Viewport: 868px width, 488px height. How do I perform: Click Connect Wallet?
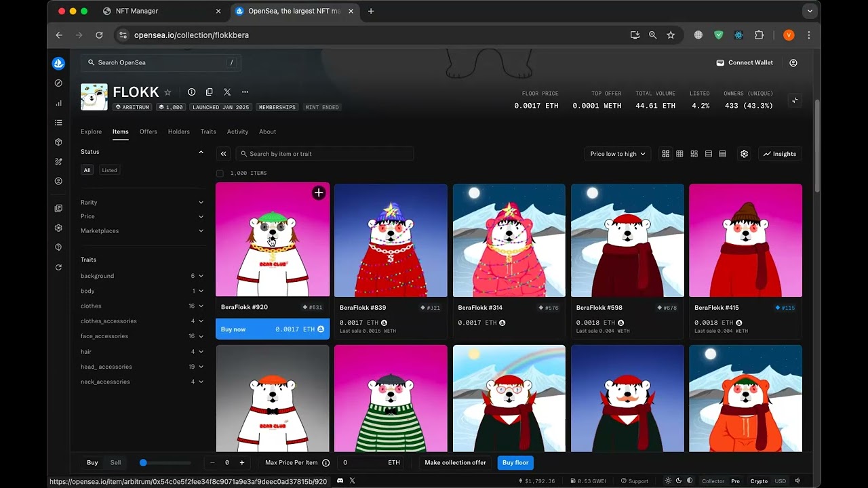[x=745, y=62]
